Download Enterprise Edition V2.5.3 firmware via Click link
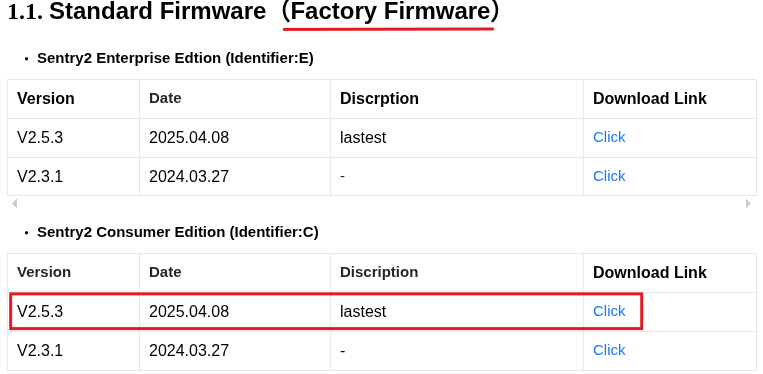763x374 pixels. click(x=609, y=137)
